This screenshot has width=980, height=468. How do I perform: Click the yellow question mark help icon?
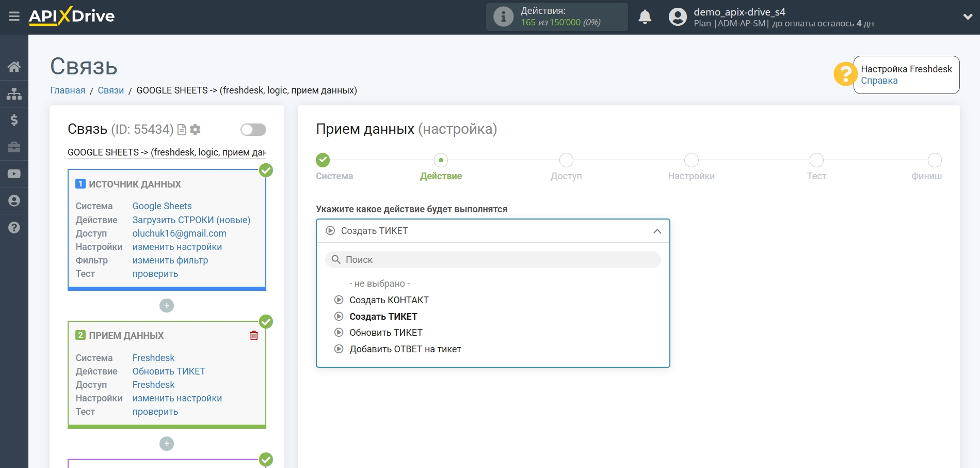coord(845,74)
